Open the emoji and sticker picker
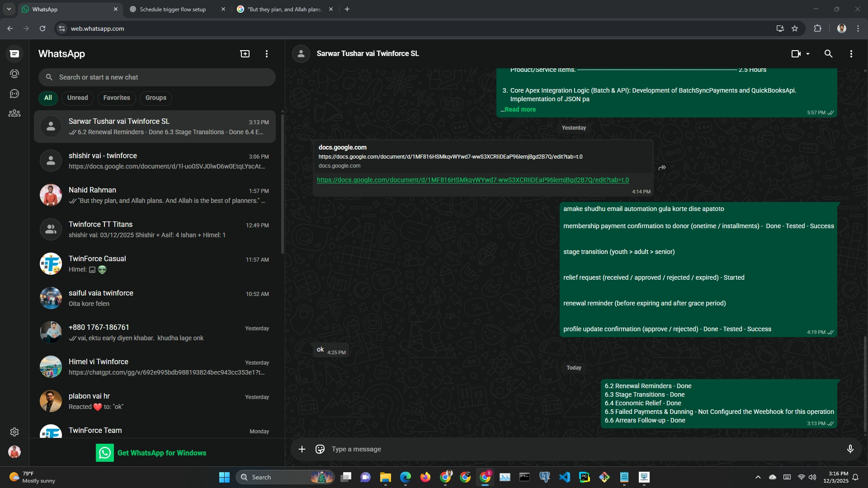The width and height of the screenshot is (868, 488). [320, 449]
